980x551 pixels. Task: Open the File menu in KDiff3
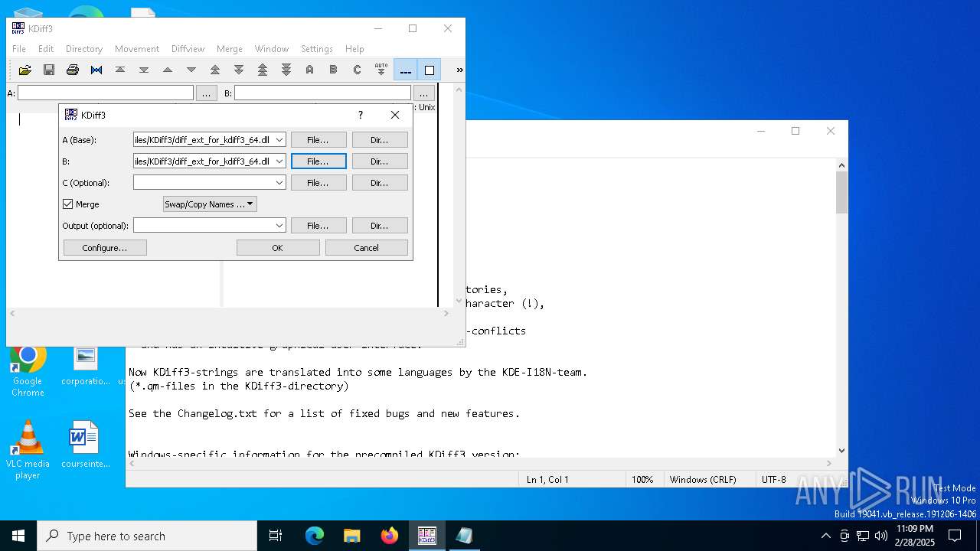(x=19, y=49)
